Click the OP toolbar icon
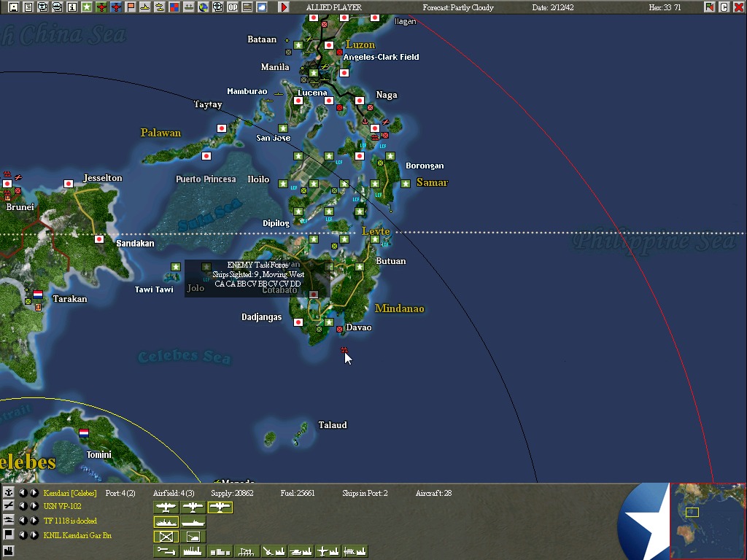 pyautogui.click(x=233, y=7)
